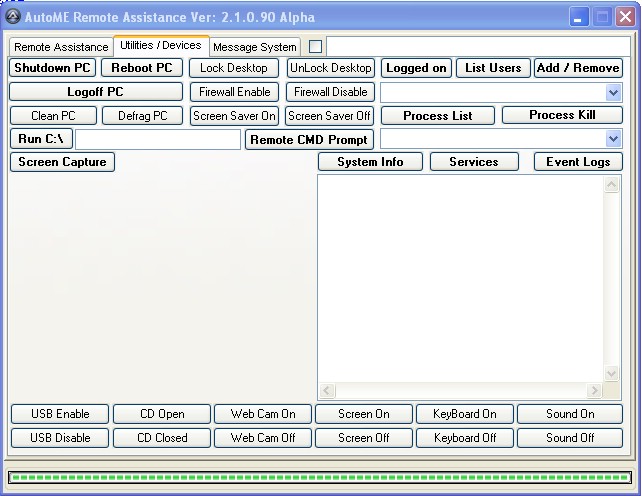
Task: Disable USB with USB Disable button
Action: [x=60, y=438]
